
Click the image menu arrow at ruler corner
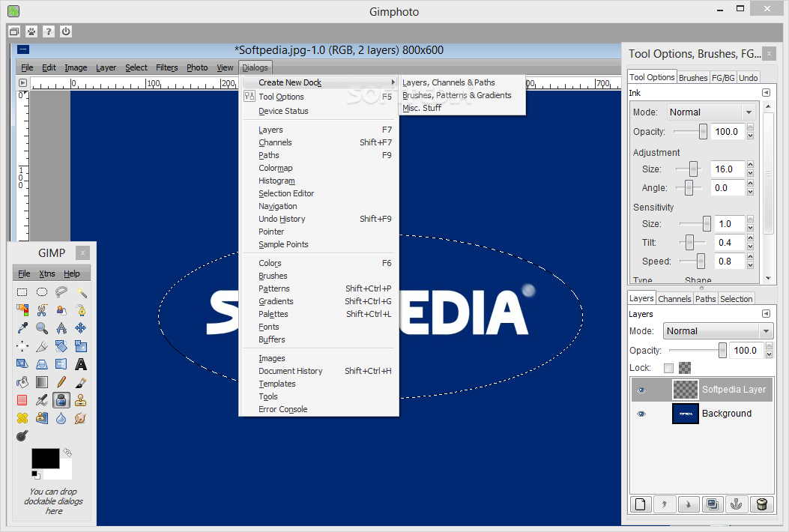coord(22,82)
